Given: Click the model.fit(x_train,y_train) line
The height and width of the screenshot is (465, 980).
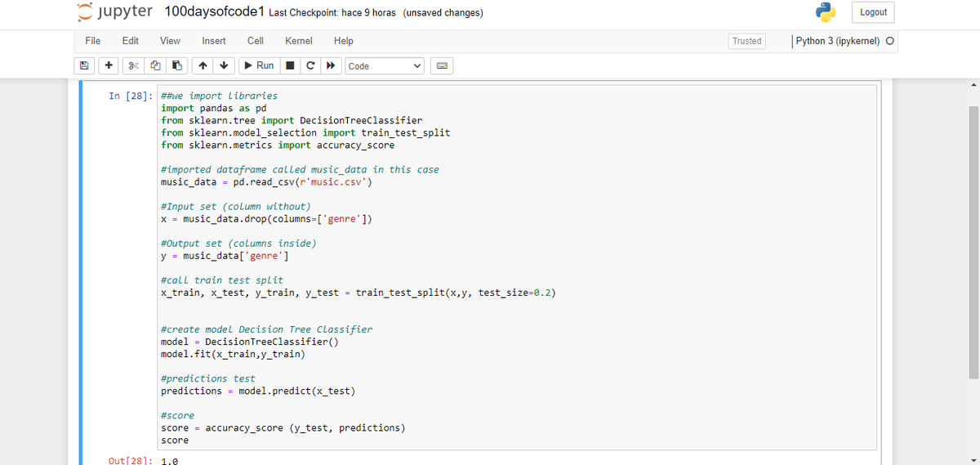Looking at the screenshot, I should [x=234, y=354].
